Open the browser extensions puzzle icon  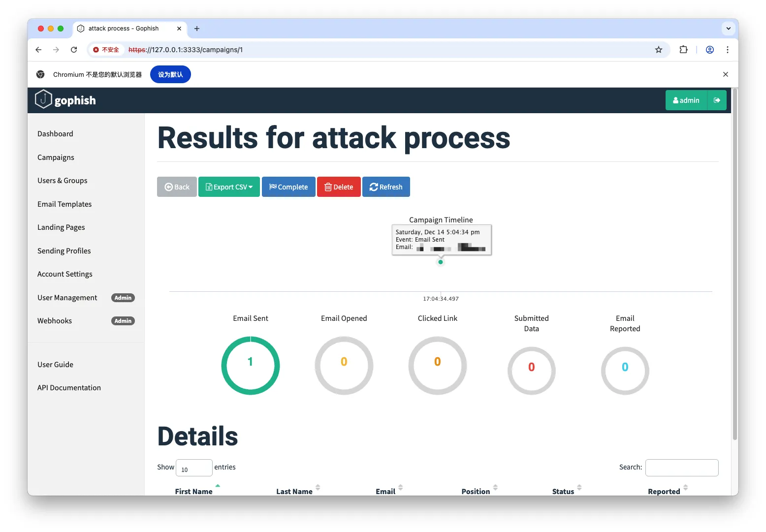point(683,50)
